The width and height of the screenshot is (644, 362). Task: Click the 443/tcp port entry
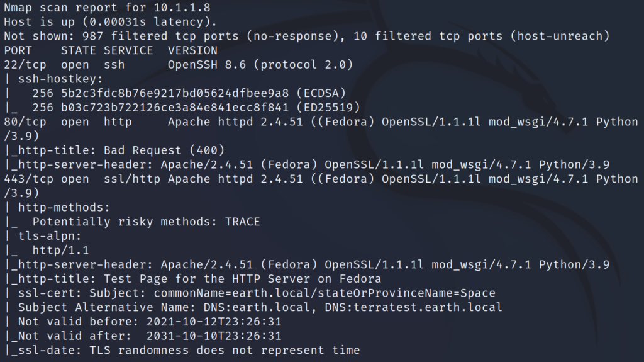point(28,179)
